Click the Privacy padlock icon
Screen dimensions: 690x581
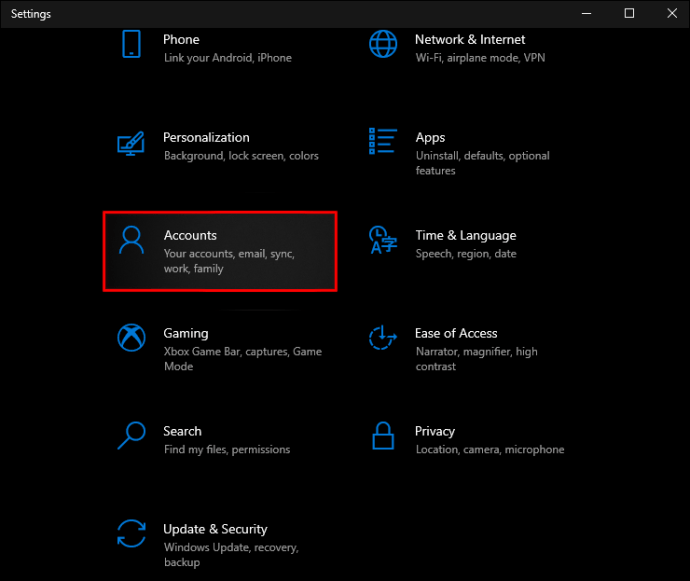tap(383, 436)
